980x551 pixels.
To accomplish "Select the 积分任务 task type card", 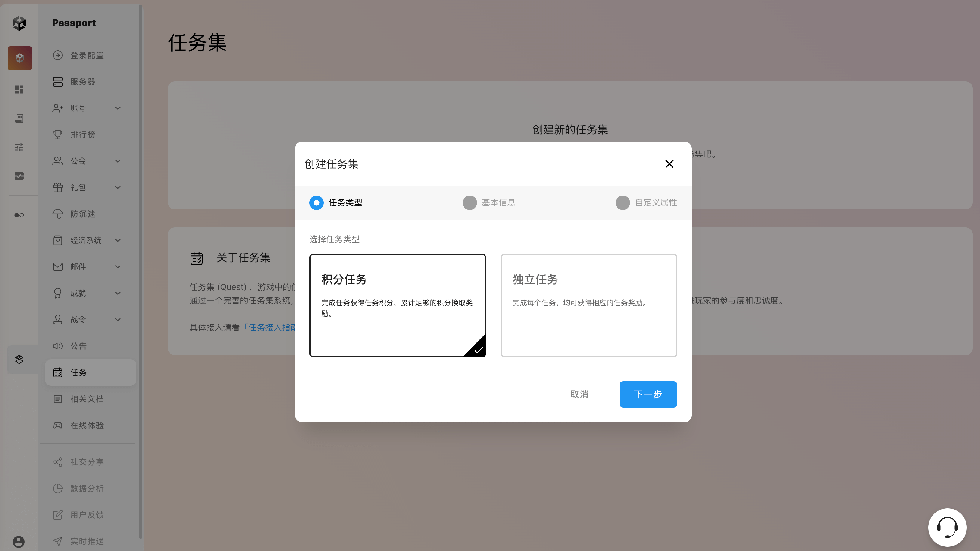I will pyautogui.click(x=397, y=305).
